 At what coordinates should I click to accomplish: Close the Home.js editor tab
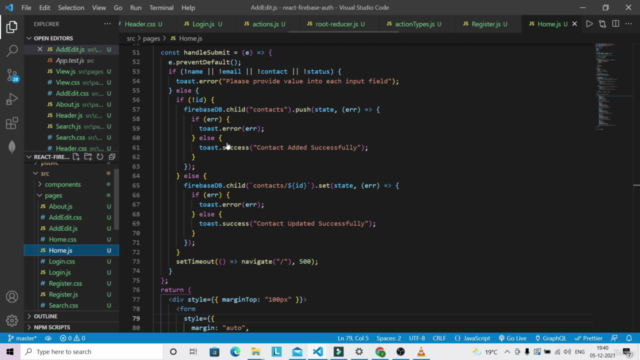pos(575,24)
